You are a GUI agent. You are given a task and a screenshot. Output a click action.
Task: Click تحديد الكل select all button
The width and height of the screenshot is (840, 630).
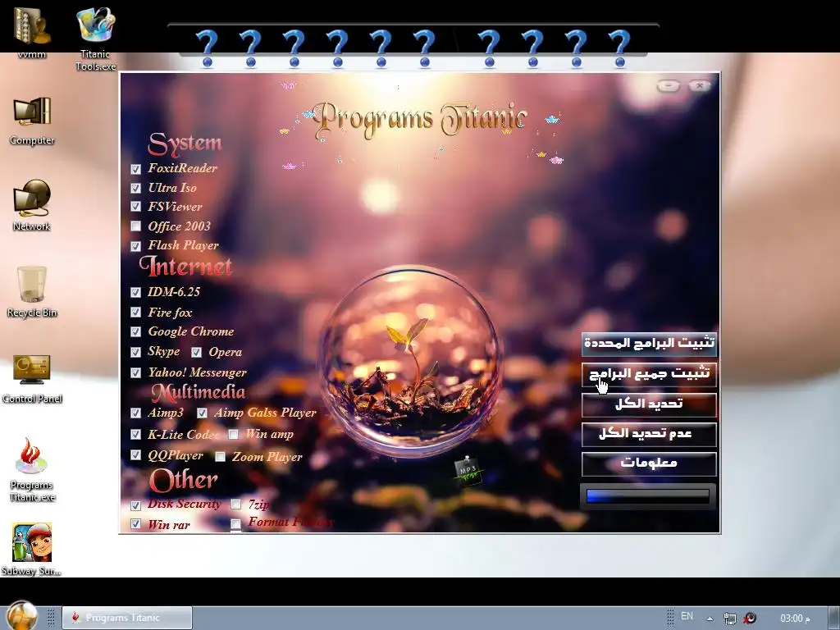coord(649,404)
